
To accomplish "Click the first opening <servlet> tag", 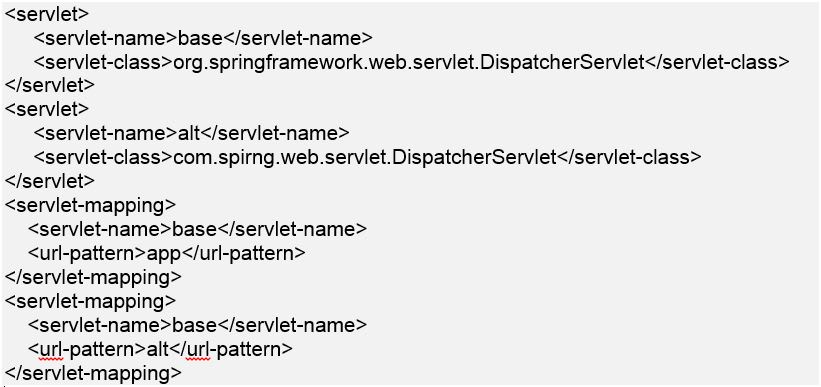I will pyautogui.click(x=47, y=15).
